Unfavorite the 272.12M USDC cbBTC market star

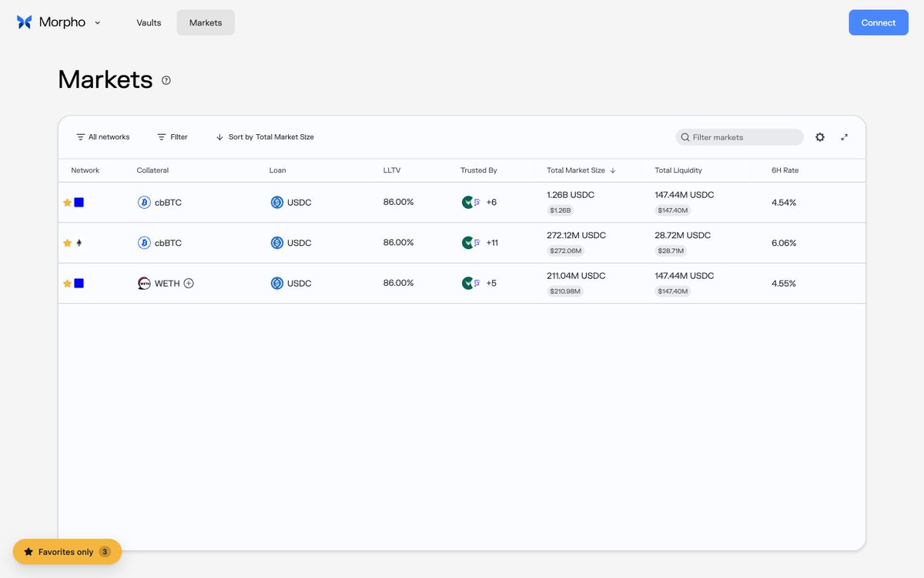click(x=67, y=243)
